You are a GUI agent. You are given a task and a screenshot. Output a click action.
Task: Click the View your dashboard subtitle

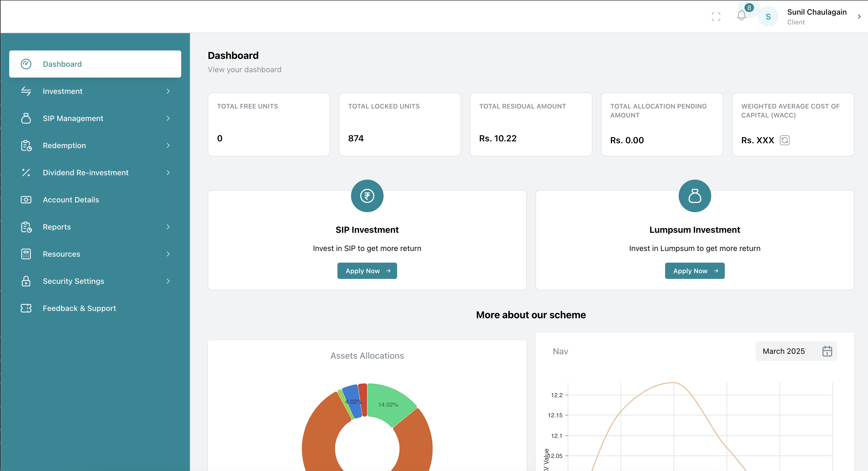[x=244, y=69]
